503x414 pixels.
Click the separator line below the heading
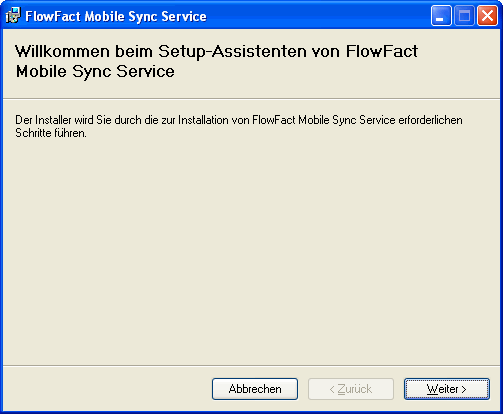[x=251, y=99]
